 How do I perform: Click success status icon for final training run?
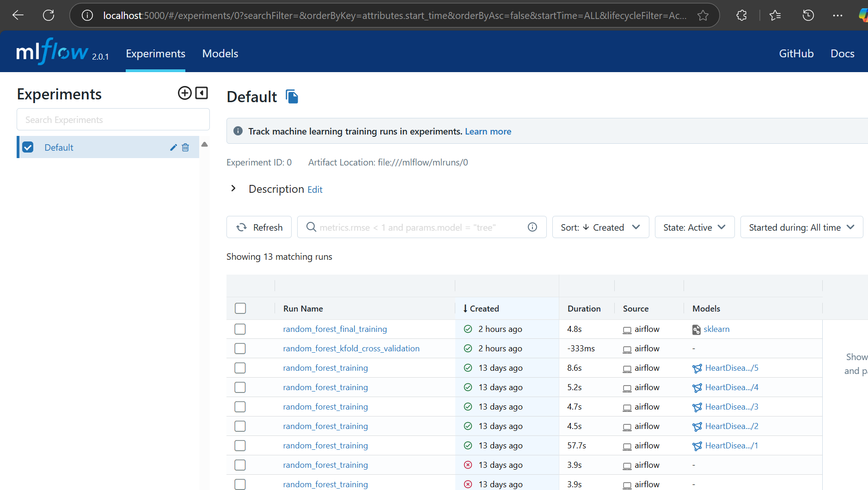[x=468, y=329]
